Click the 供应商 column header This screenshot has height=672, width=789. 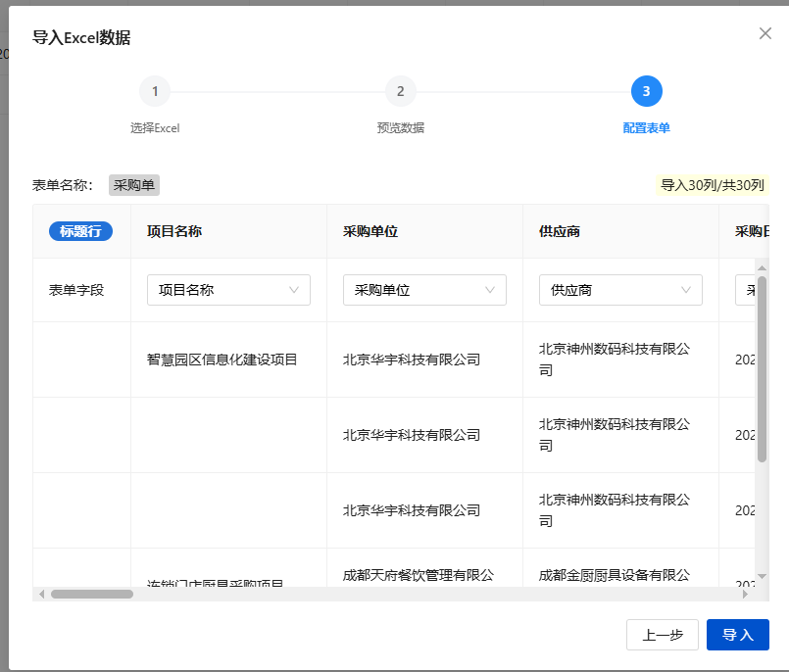point(560,231)
